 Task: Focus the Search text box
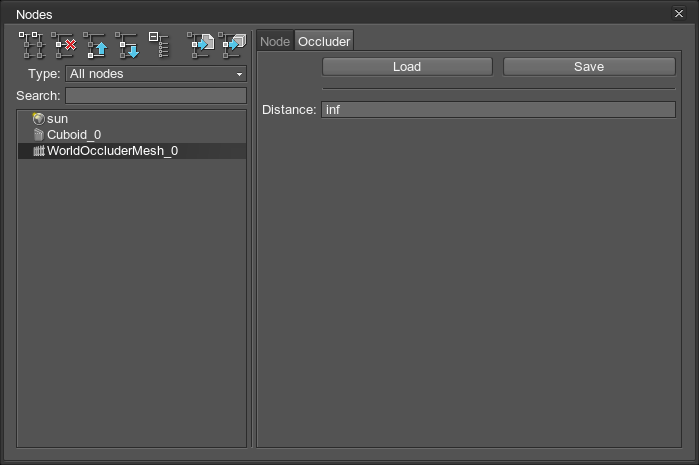coord(155,96)
